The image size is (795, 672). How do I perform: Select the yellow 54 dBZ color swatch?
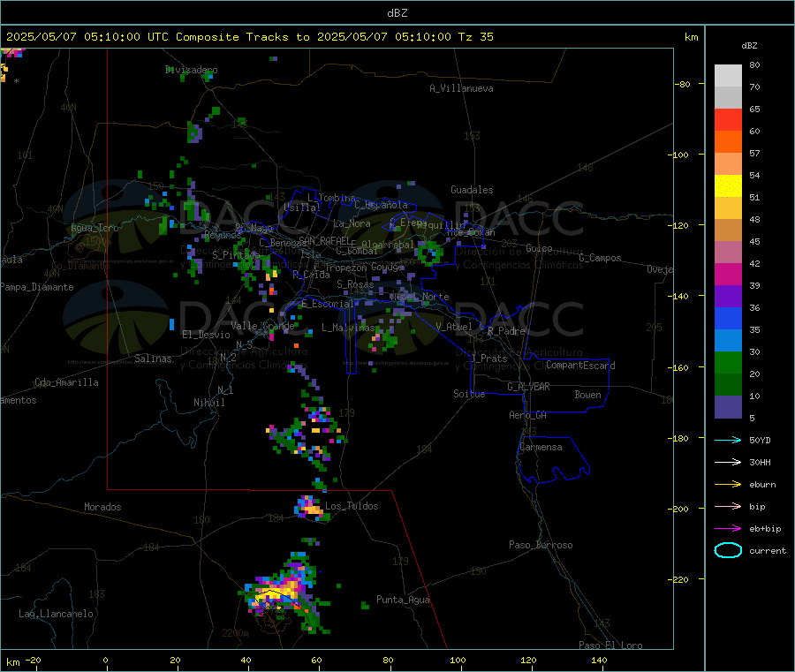(728, 186)
